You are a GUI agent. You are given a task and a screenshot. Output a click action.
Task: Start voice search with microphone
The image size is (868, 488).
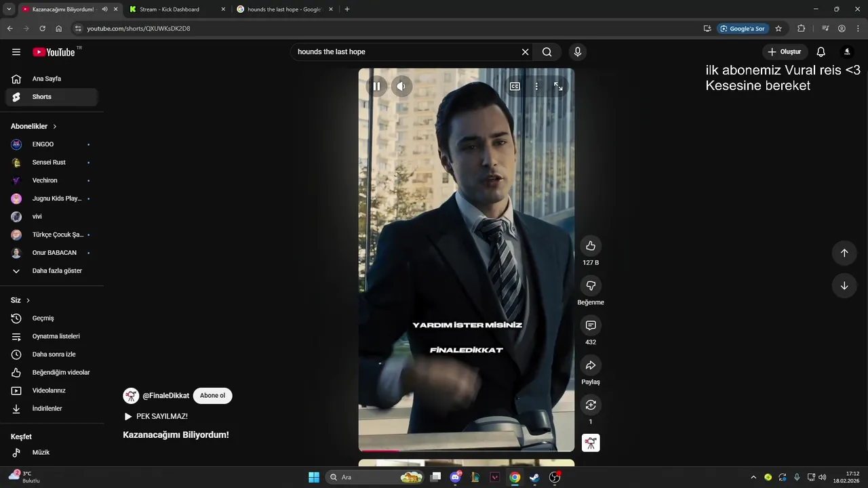click(x=578, y=52)
